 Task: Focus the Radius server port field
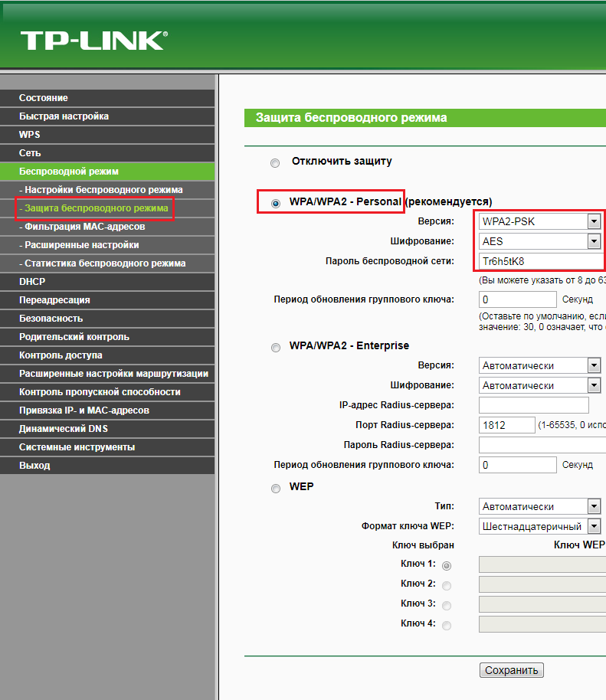tap(506, 425)
